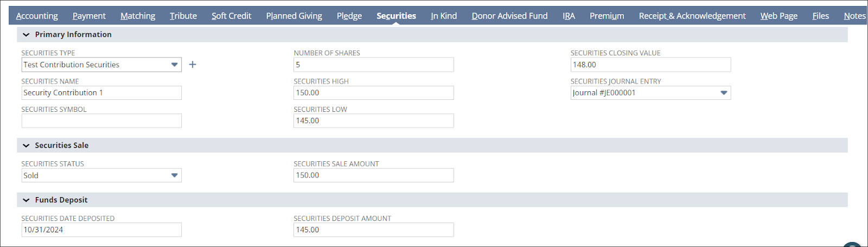
Task: Focus the Number of Shares field
Action: 373,65
